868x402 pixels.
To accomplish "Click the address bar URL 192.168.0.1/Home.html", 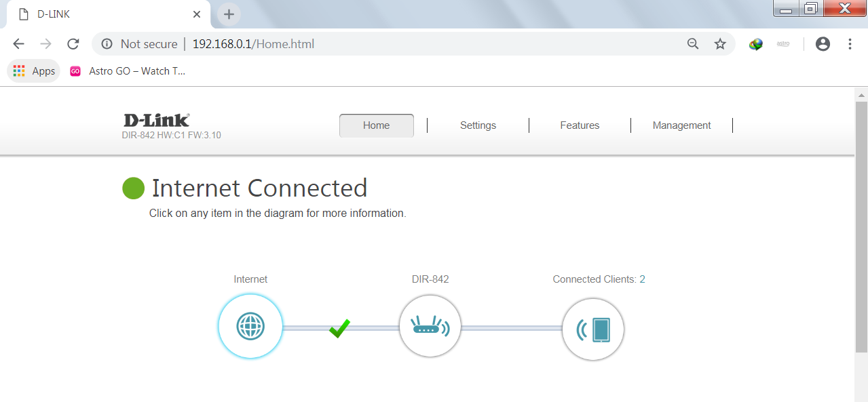I will coord(253,44).
